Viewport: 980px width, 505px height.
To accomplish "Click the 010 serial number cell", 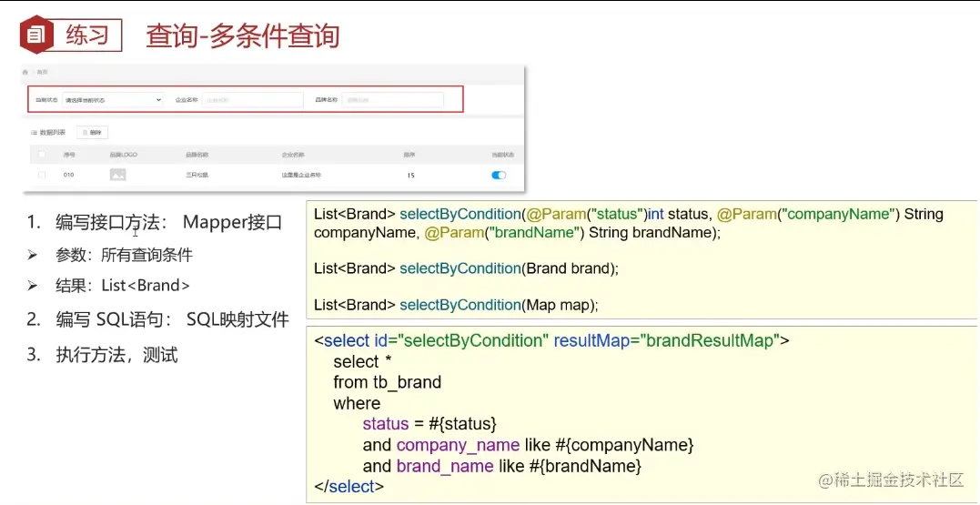I will [x=69, y=175].
